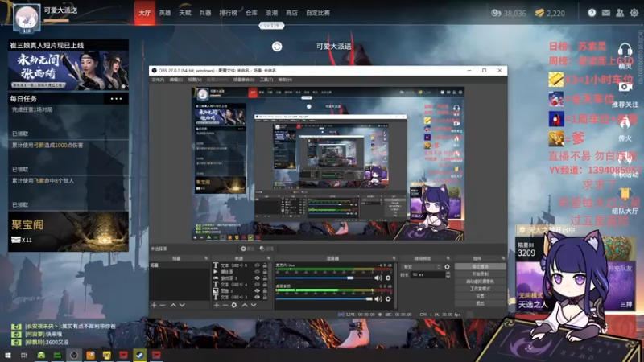The height and width of the screenshot is (362, 644).
Task: Open OBS 文件(F) menu
Action: click(x=158, y=80)
